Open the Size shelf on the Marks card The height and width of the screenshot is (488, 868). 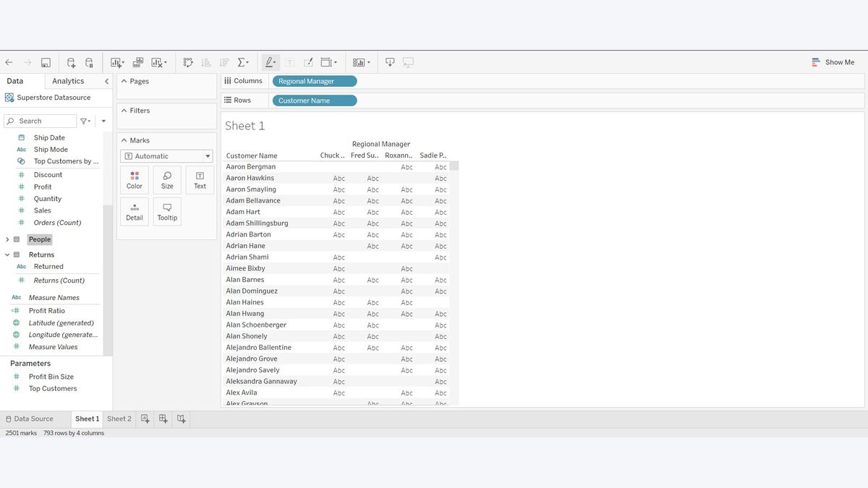point(166,179)
